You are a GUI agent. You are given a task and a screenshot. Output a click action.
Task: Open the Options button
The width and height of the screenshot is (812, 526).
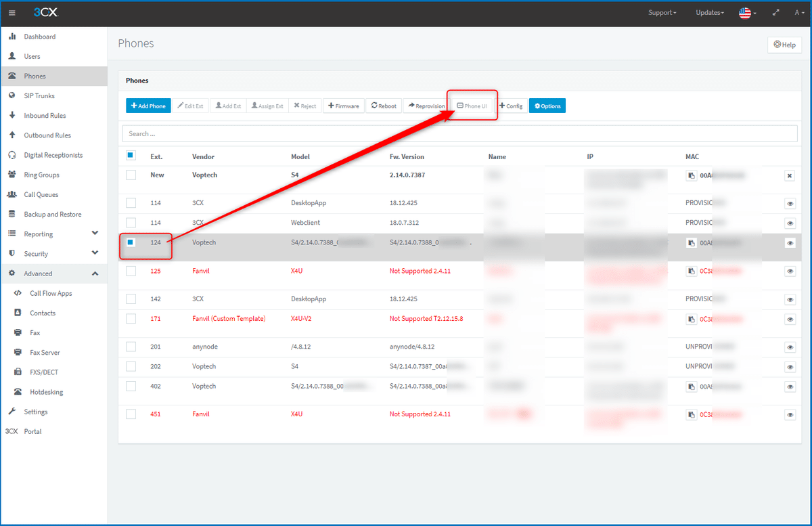[547, 106]
